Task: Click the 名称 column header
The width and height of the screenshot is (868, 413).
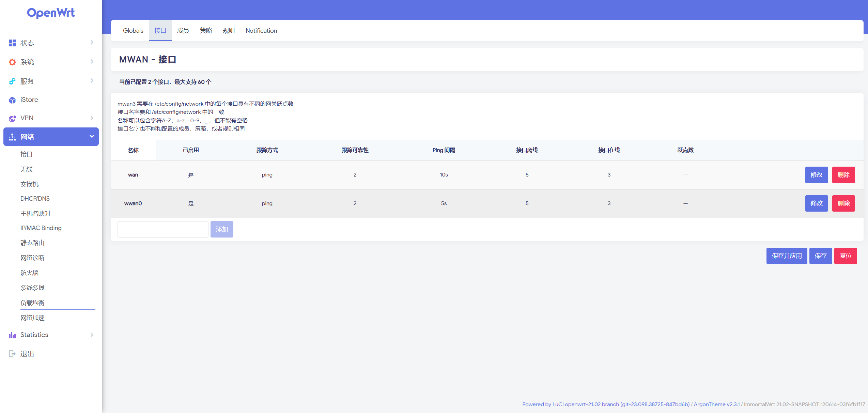Action: (133, 150)
